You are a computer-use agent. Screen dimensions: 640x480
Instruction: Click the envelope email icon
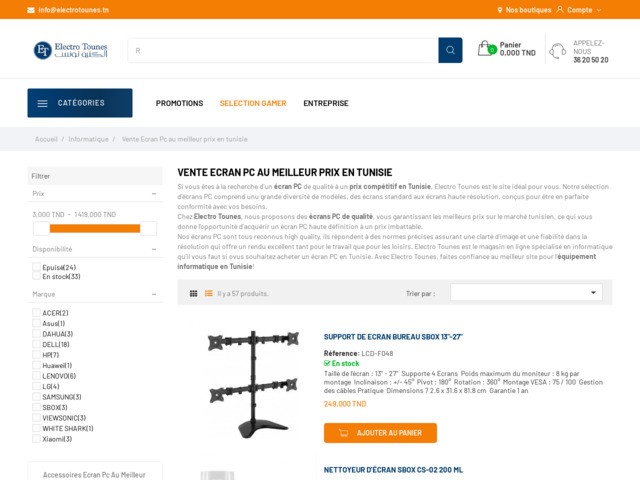(31, 10)
